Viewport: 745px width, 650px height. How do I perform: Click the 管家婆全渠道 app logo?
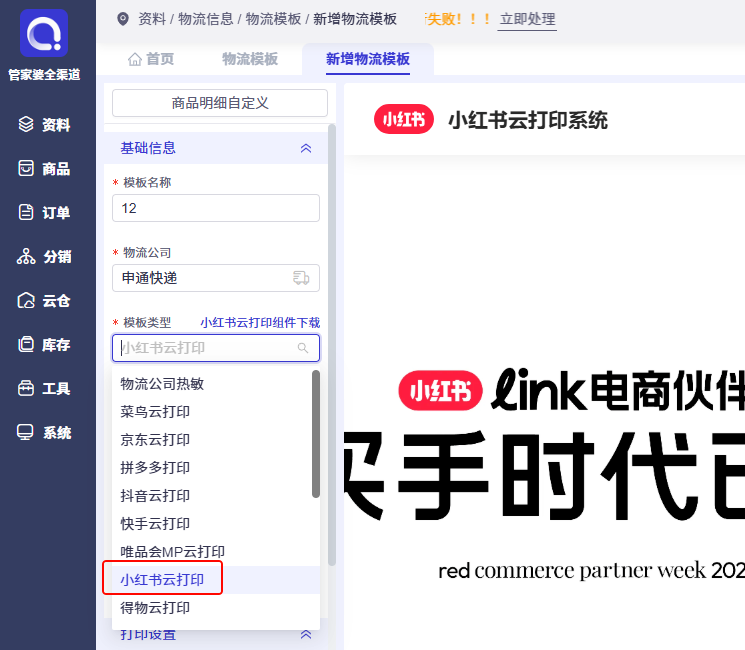tap(44, 33)
